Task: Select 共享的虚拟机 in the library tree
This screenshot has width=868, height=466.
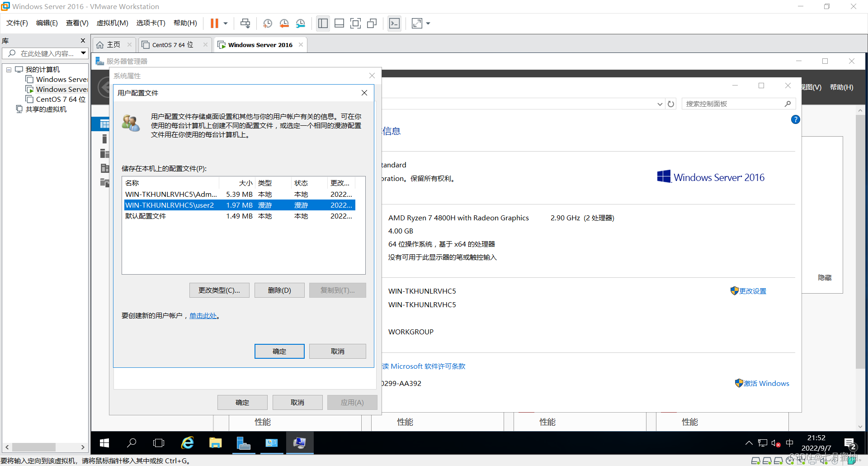Action: point(46,109)
